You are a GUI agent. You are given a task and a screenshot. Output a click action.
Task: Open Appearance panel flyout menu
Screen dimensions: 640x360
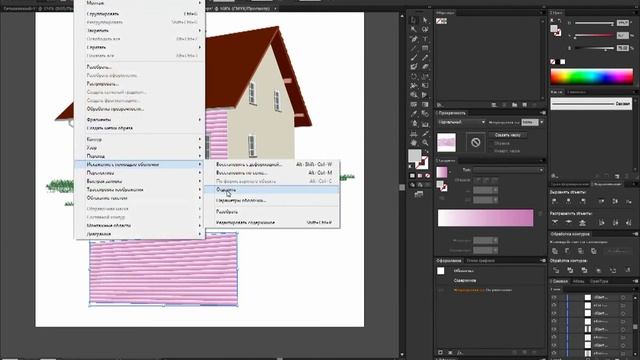pyautogui.click(x=542, y=260)
